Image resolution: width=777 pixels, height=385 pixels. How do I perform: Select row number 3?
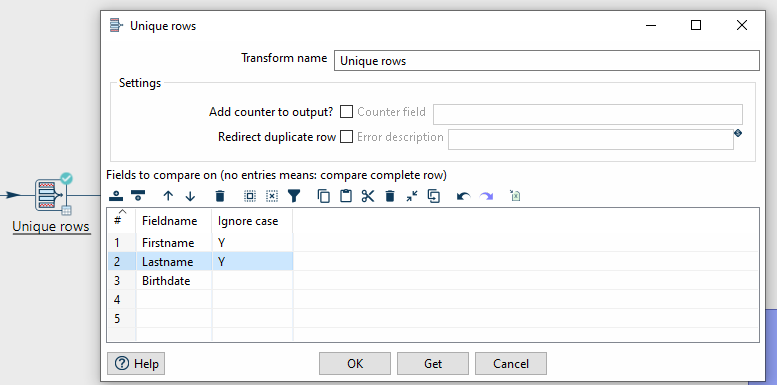[x=121, y=280]
